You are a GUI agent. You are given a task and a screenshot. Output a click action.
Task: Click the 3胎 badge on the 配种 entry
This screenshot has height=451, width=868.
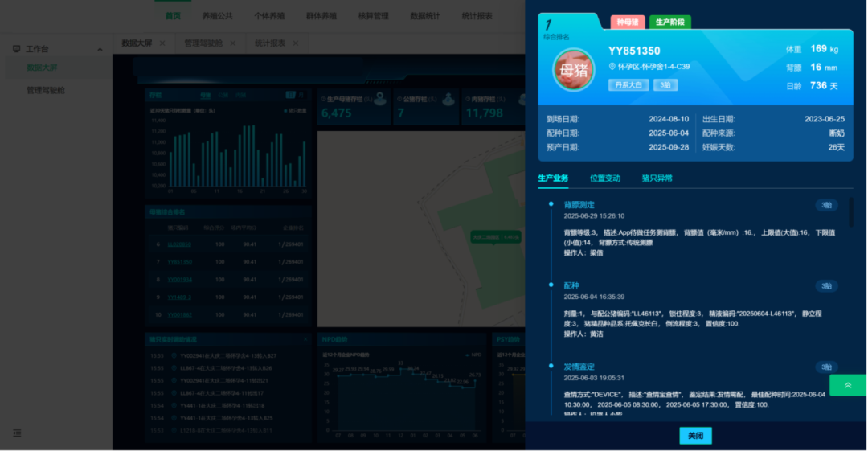826,286
